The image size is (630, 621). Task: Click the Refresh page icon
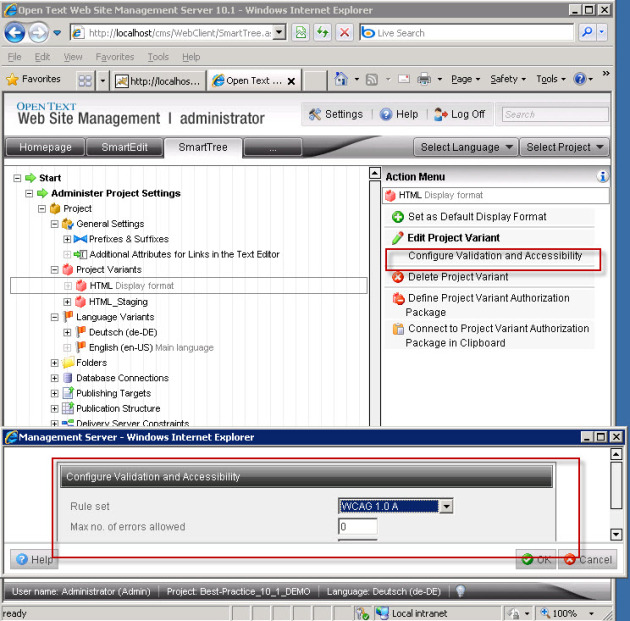pyautogui.click(x=323, y=32)
